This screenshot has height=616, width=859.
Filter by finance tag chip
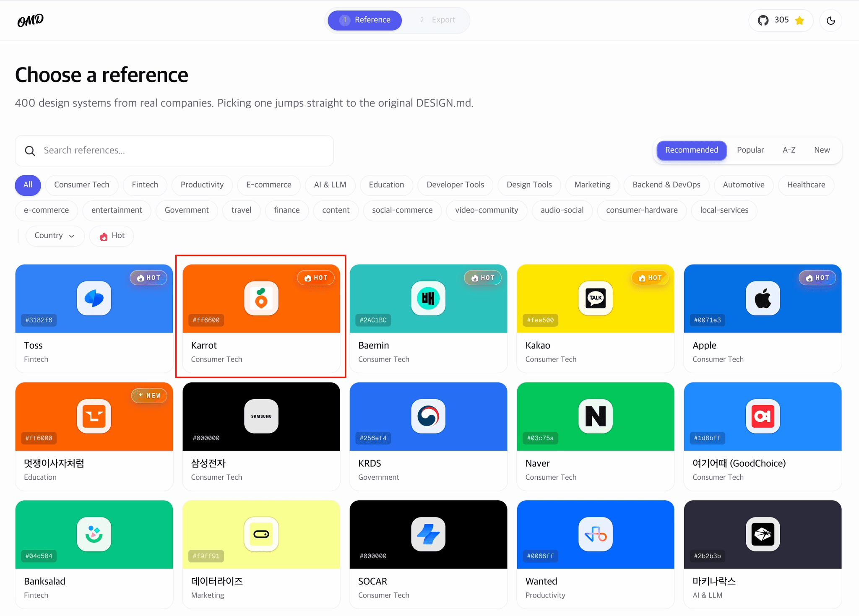pos(287,210)
